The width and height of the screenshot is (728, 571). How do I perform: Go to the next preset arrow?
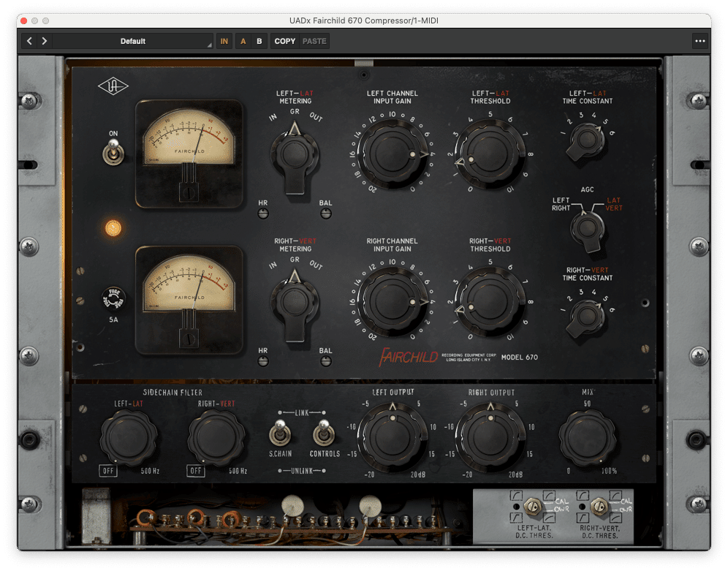pos(44,42)
